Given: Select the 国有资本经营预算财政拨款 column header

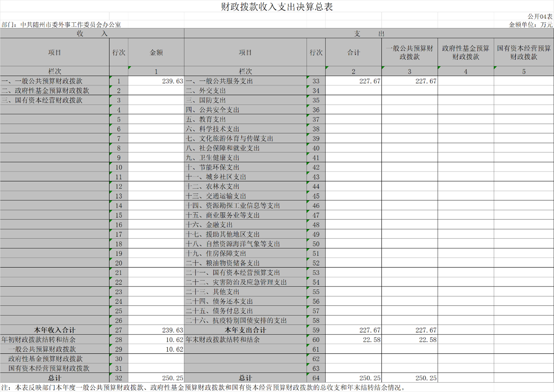Looking at the screenshot, I should pyautogui.click(x=524, y=53).
